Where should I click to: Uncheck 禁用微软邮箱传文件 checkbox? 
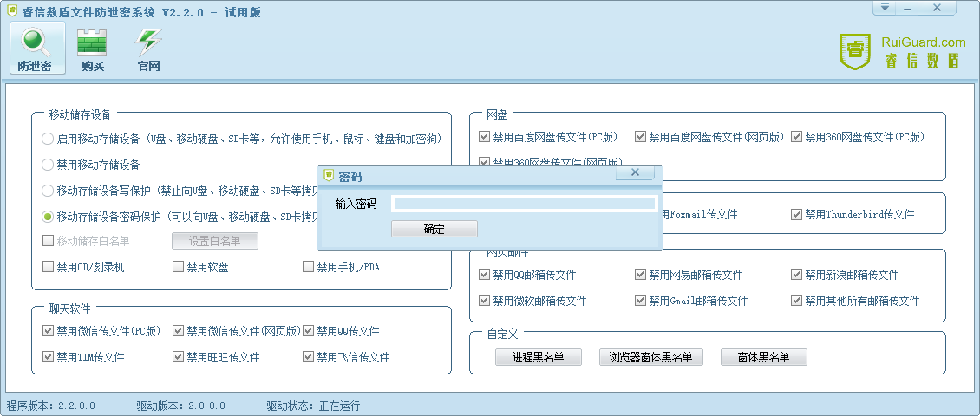pyautogui.click(x=485, y=301)
